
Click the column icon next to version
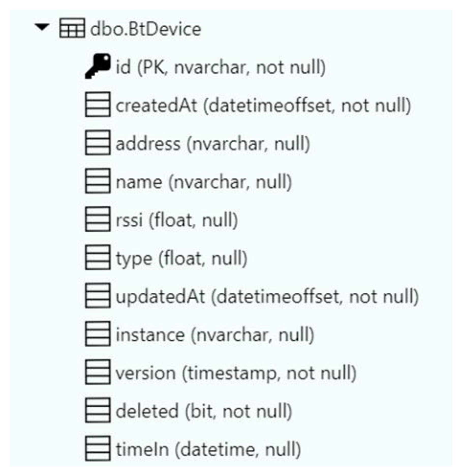[x=98, y=372]
